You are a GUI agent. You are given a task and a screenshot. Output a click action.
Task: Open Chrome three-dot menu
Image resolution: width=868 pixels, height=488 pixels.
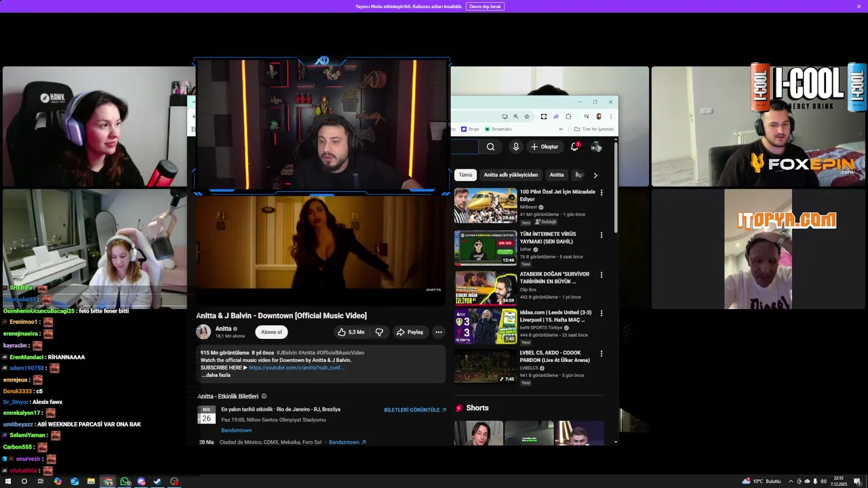(x=611, y=117)
